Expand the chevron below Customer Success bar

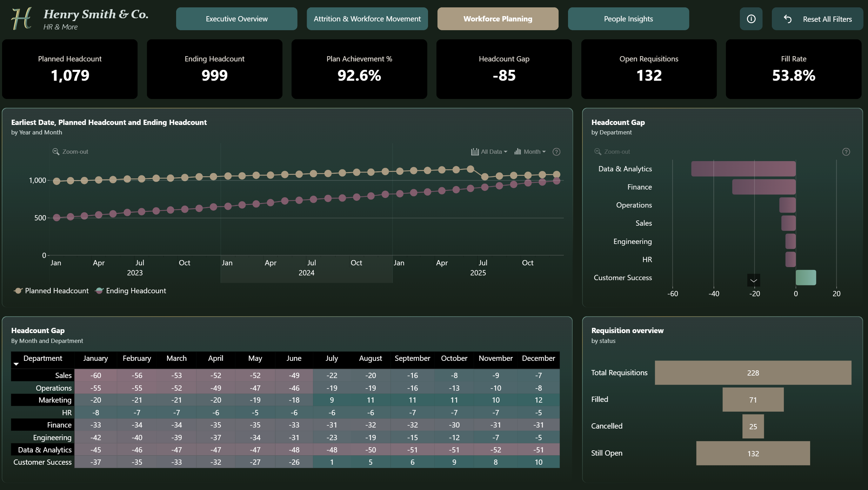[x=753, y=280]
